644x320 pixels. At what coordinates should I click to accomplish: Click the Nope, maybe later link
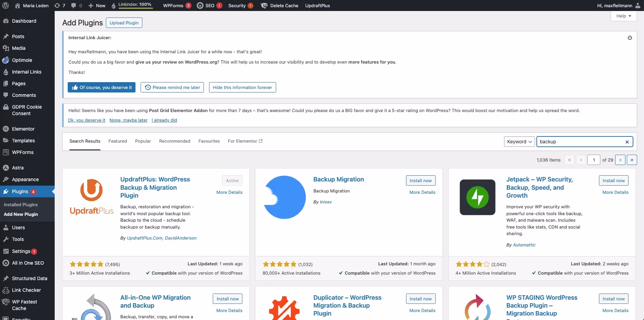tap(129, 120)
